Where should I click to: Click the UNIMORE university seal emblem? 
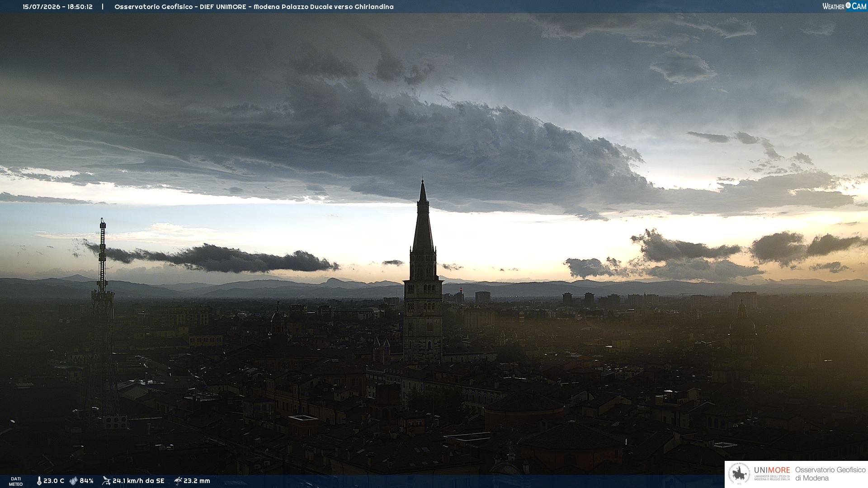739,474
